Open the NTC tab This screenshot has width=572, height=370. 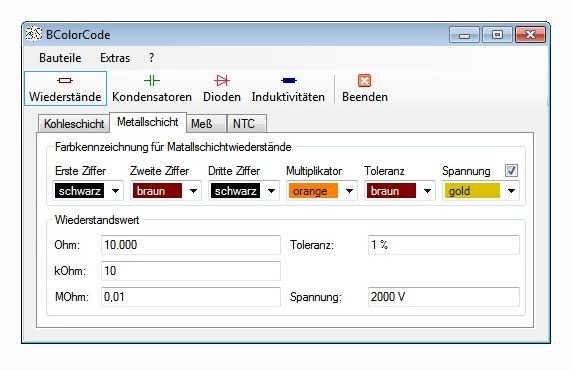(246, 124)
